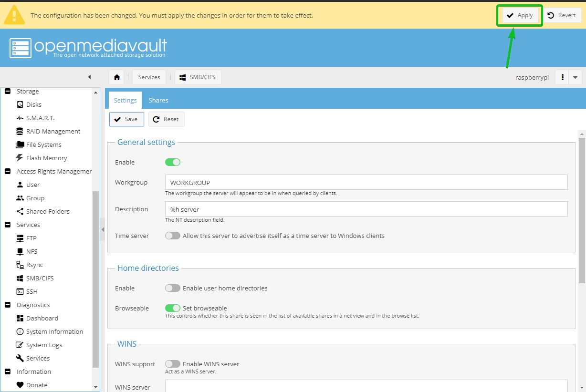Select the Settings tab
The width and height of the screenshot is (586, 392).
(x=125, y=100)
